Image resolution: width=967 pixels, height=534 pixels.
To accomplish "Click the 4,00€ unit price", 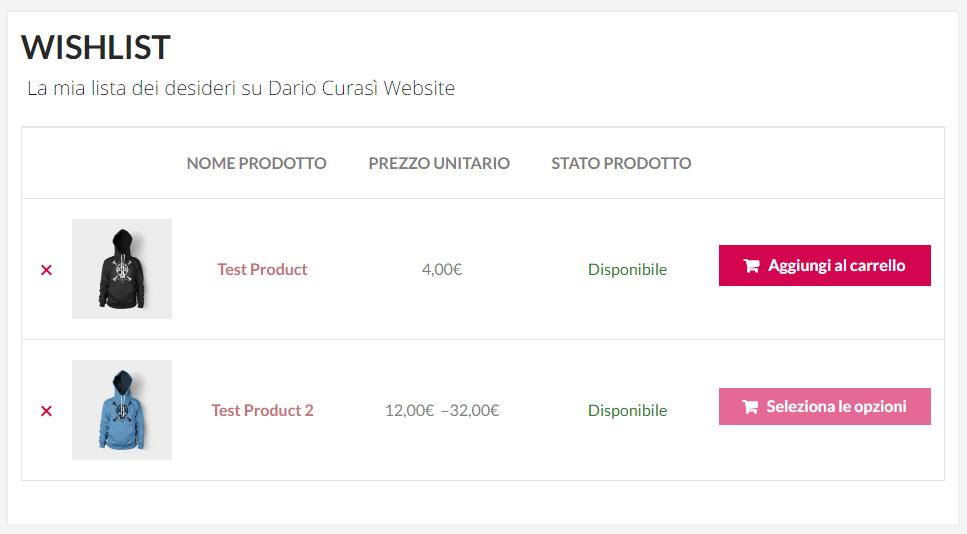I will pos(442,269).
